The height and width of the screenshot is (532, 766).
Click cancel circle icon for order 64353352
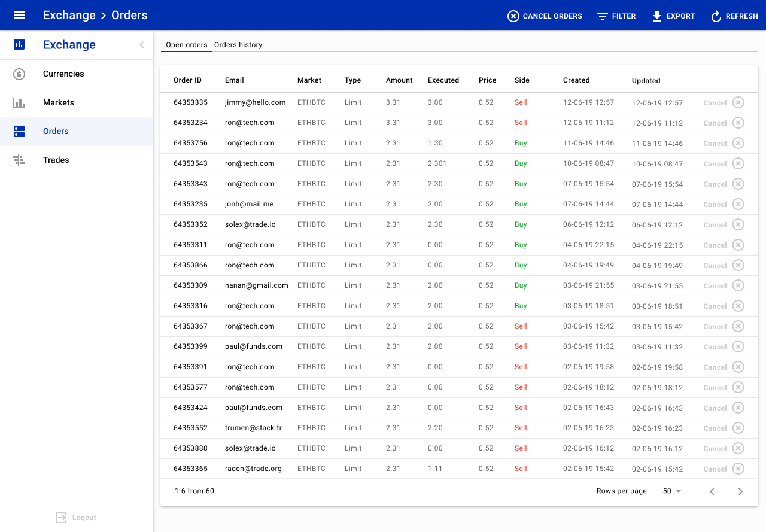738,224
